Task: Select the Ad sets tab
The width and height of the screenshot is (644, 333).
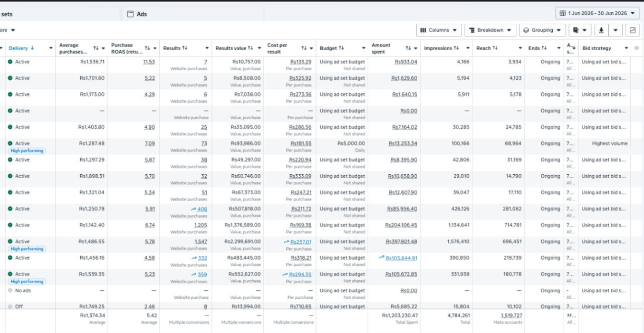Action: (x=6, y=14)
